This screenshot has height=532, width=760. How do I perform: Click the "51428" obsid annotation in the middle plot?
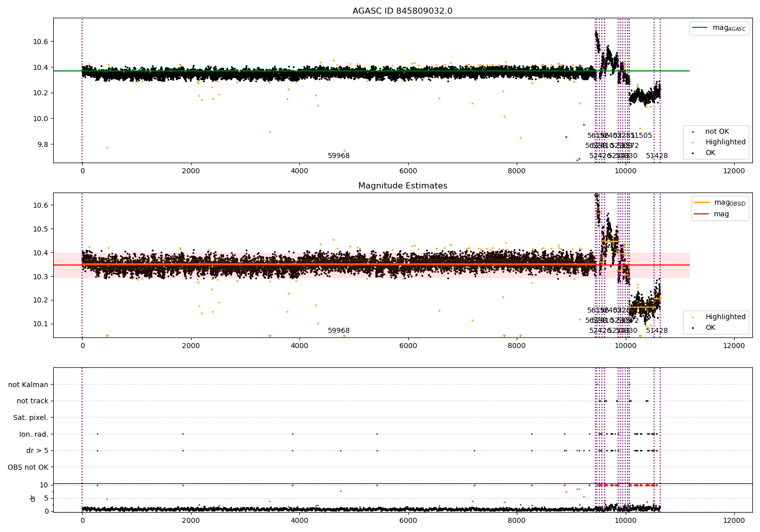657,330
